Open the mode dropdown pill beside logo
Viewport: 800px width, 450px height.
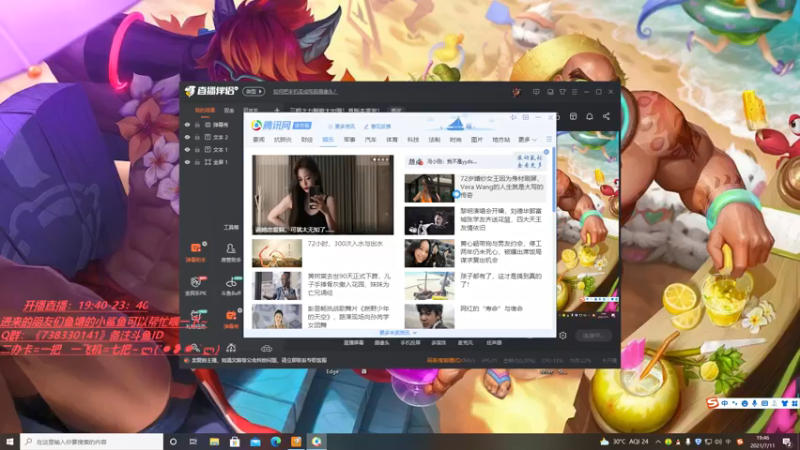pos(254,92)
